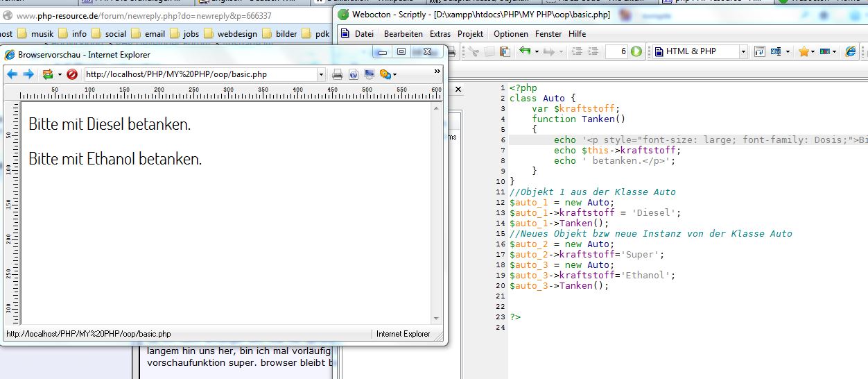Click the refresh icon in browser preview
Image resolution: width=868 pixels, height=379 pixels.
pyautogui.click(x=48, y=74)
